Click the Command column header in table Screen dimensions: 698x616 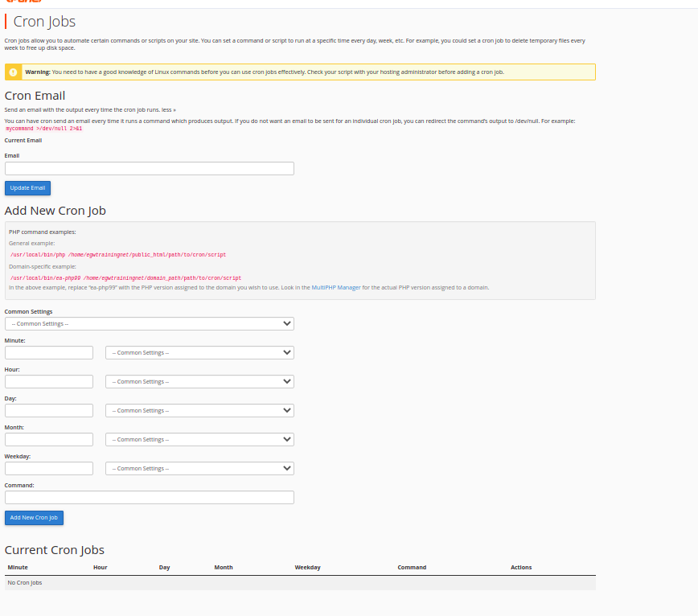click(412, 568)
